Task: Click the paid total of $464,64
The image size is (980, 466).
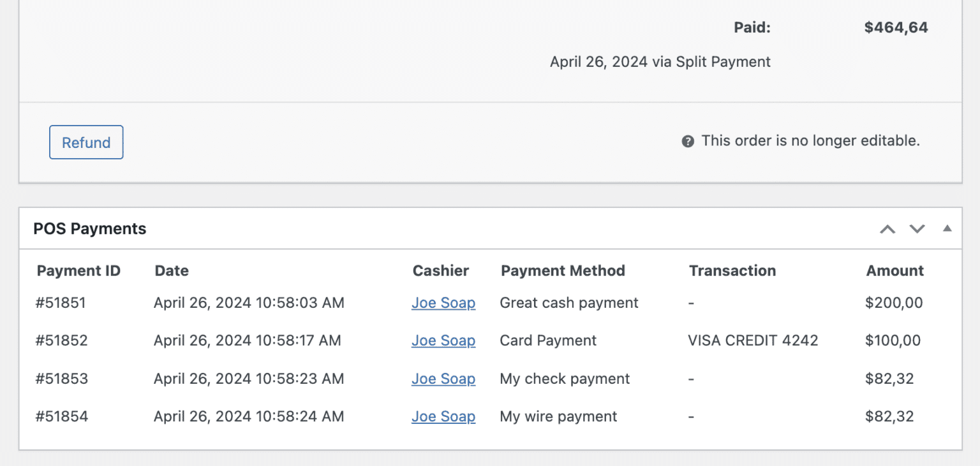Action: [x=896, y=27]
